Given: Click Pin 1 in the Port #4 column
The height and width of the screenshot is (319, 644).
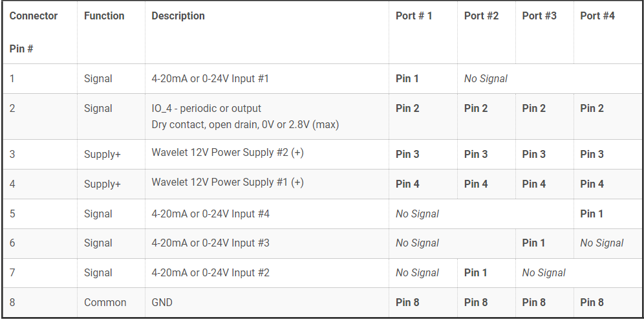Looking at the screenshot, I should pos(591,214).
